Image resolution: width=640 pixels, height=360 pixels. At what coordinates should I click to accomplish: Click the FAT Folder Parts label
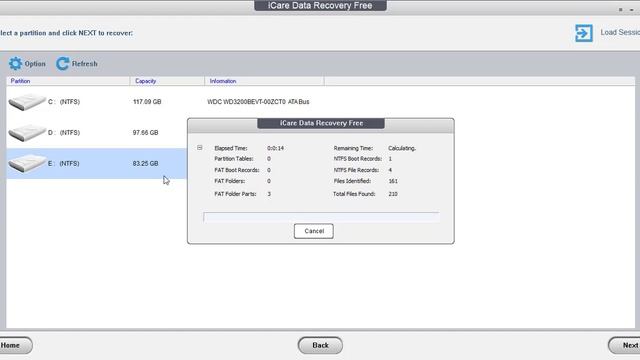coord(235,194)
